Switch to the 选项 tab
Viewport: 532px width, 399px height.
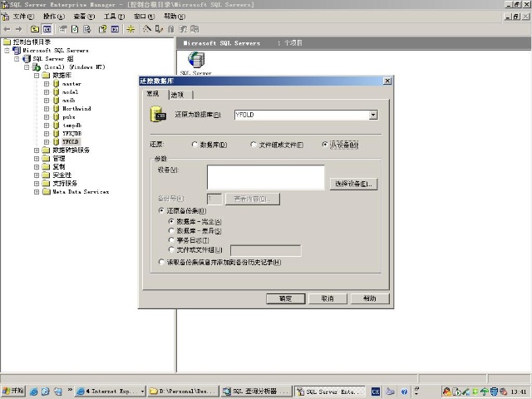177,94
